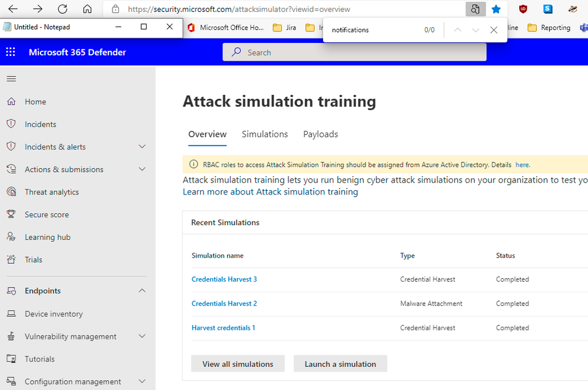Screen dimensions: 588x390
Task: Click the Launch a simulation button
Action: [x=340, y=363]
